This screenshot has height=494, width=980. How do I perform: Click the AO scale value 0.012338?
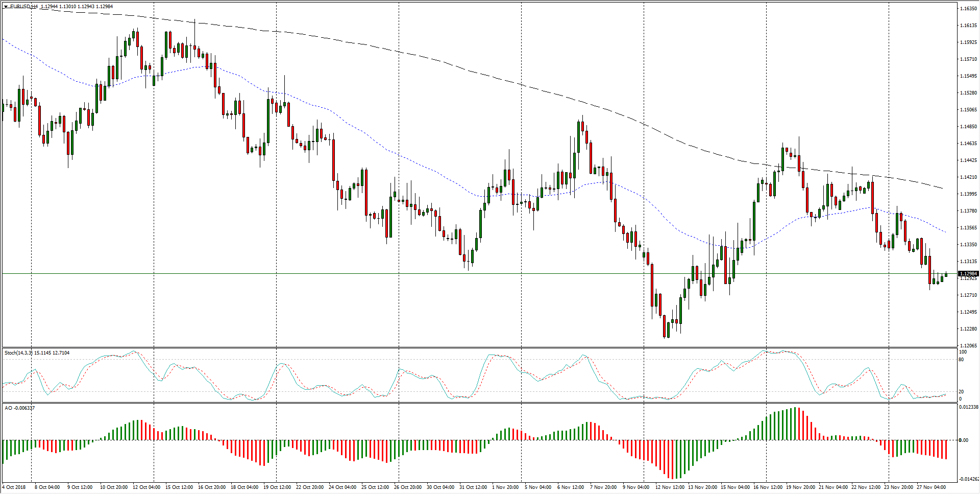(x=968, y=407)
